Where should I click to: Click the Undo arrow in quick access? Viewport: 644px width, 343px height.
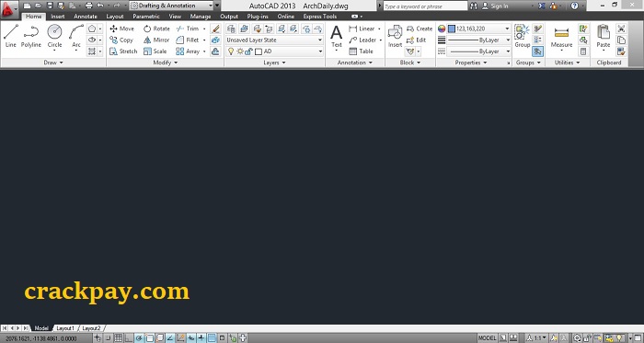click(x=100, y=6)
